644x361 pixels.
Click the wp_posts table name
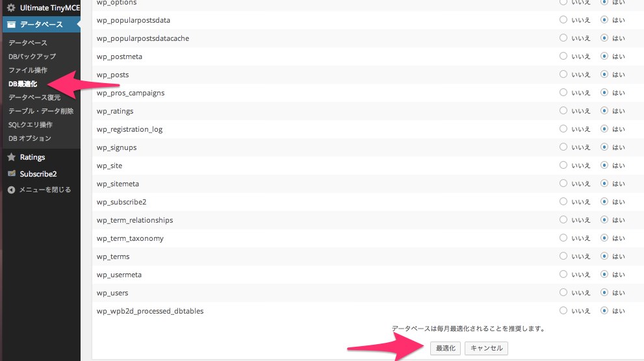click(x=113, y=75)
